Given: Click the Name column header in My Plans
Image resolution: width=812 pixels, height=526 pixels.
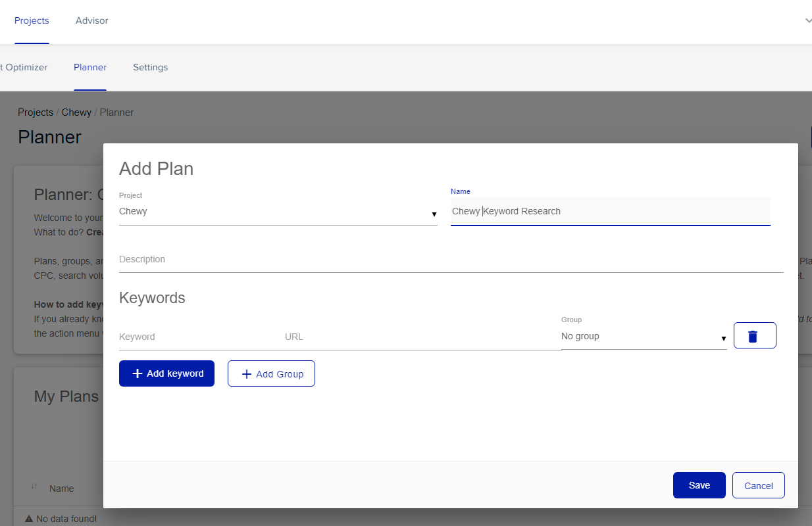Looking at the screenshot, I should 61,489.
